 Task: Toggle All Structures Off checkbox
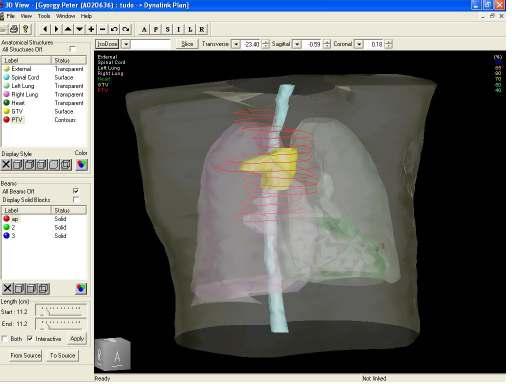click(x=72, y=49)
